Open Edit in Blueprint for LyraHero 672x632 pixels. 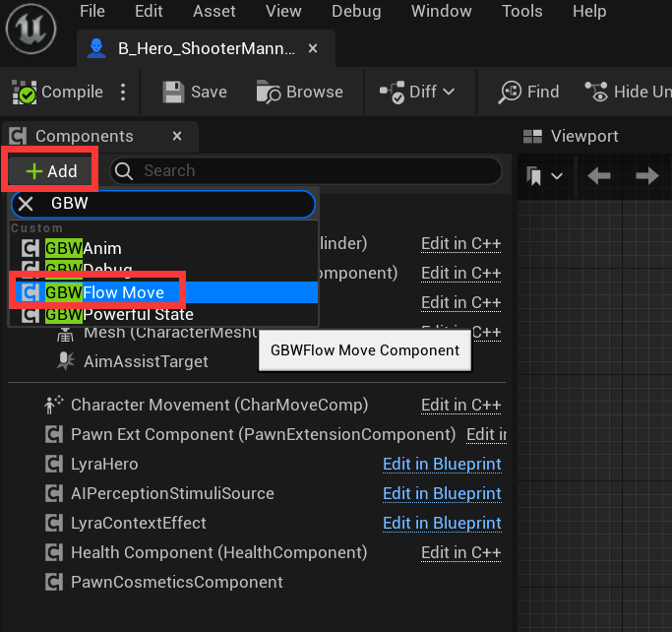click(442, 465)
